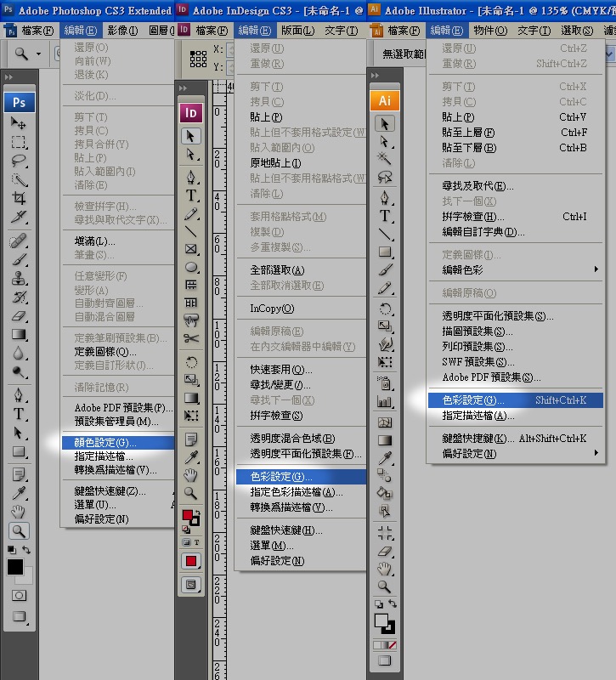This screenshot has height=680, width=616.
Task: Select the Illustrator Column Graph tool
Action: click(385, 402)
